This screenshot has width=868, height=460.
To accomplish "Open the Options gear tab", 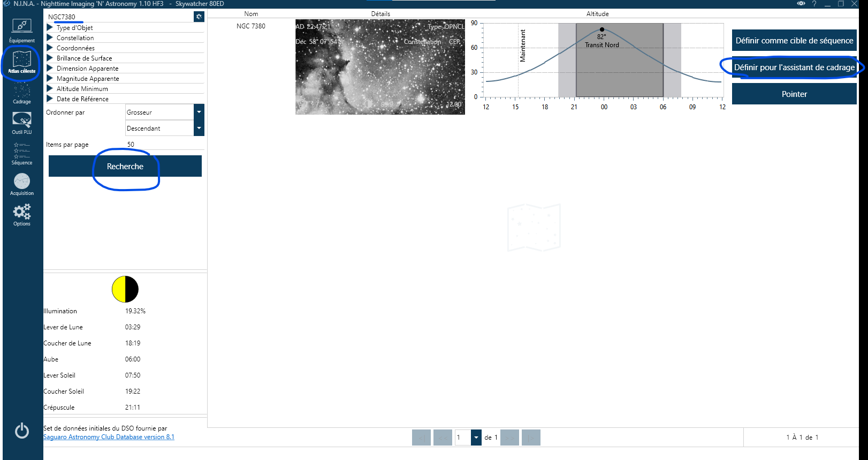I will [x=22, y=215].
